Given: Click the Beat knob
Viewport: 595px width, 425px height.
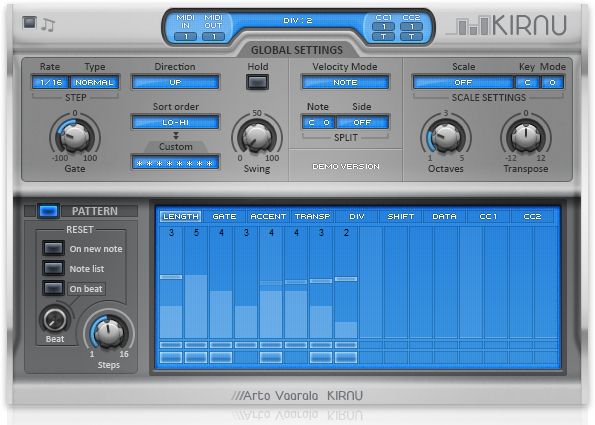Looking at the screenshot, I should [x=55, y=320].
